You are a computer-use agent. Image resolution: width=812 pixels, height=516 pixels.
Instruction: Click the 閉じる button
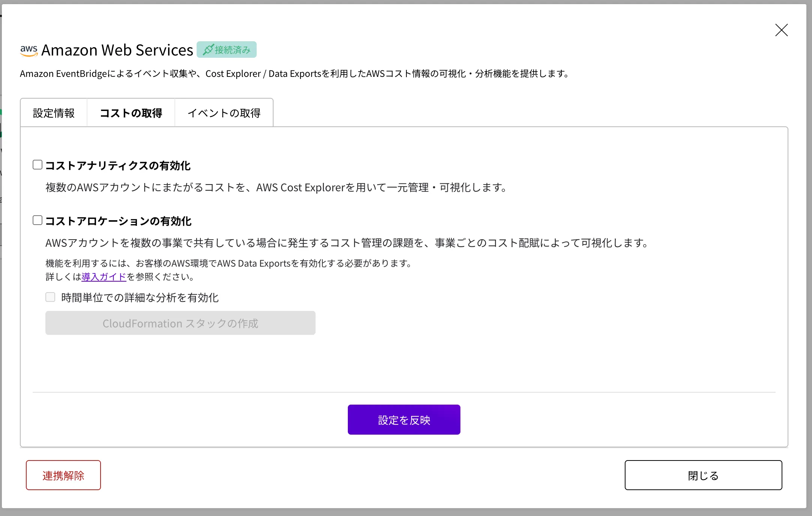(703, 475)
